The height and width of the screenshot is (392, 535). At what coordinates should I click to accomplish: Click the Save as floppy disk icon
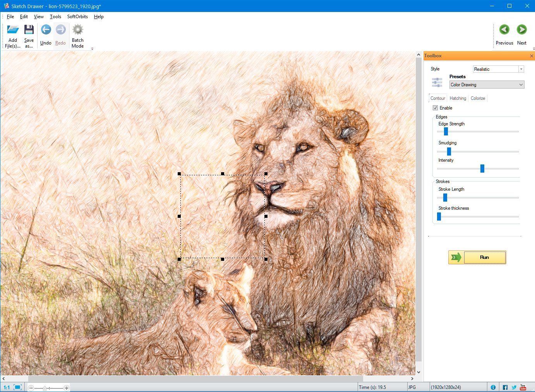(29, 30)
